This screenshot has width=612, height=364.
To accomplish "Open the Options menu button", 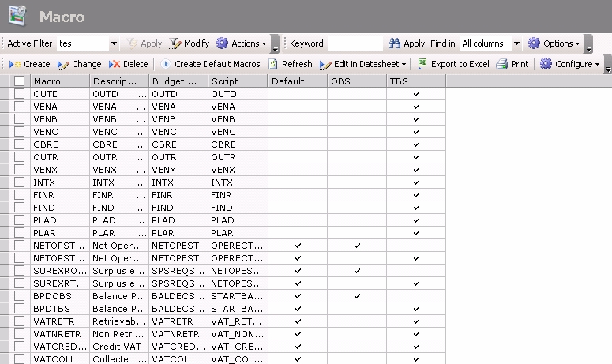I will click(x=554, y=43).
